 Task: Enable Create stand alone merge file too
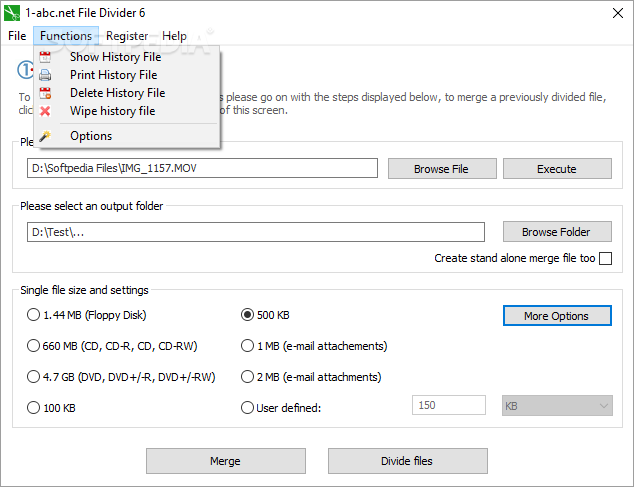coord(605,258)
